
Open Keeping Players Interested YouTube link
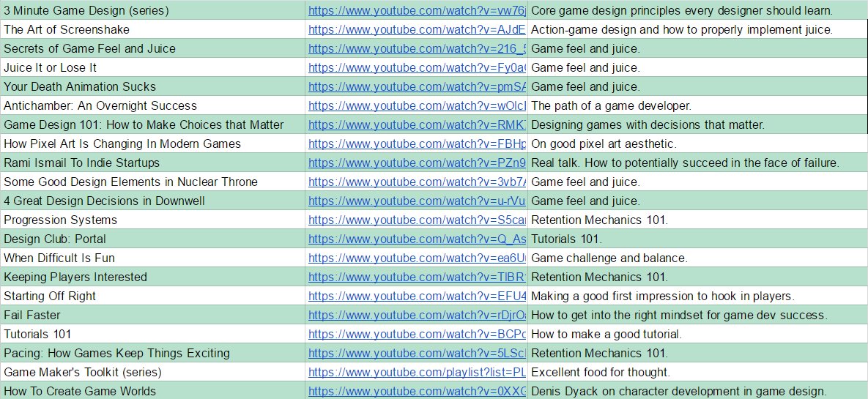(x=417, y=277)
